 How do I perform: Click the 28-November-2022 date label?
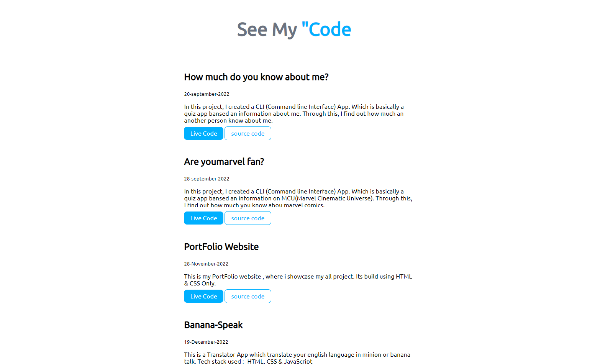206,264
